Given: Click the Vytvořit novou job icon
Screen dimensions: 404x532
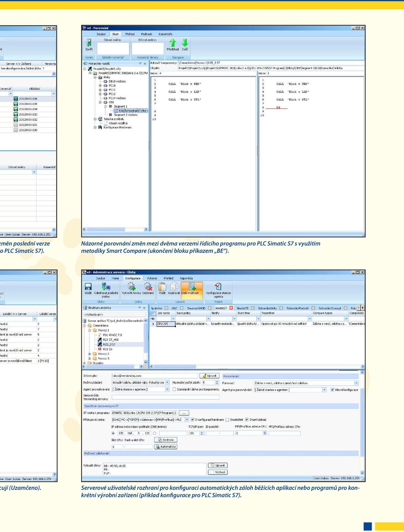Looking at the screenshot, I should 131,287.
